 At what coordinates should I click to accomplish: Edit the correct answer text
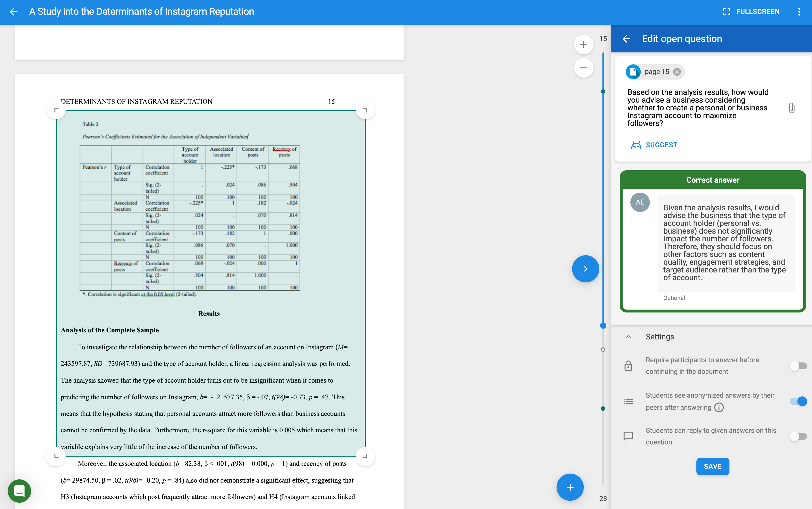pyautogui.click(x=726, y=242)
